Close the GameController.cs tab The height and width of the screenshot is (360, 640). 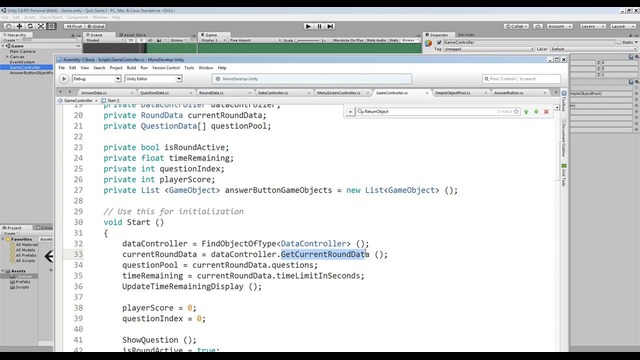tap(427, 93)
